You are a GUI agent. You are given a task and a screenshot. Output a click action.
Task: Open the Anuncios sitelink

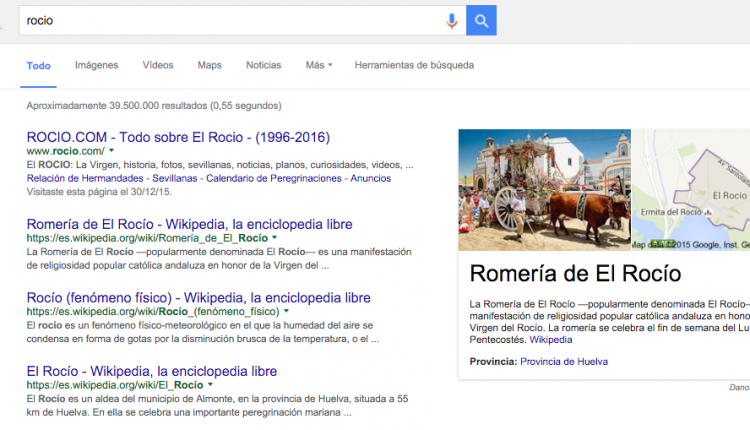coord(371,178)
